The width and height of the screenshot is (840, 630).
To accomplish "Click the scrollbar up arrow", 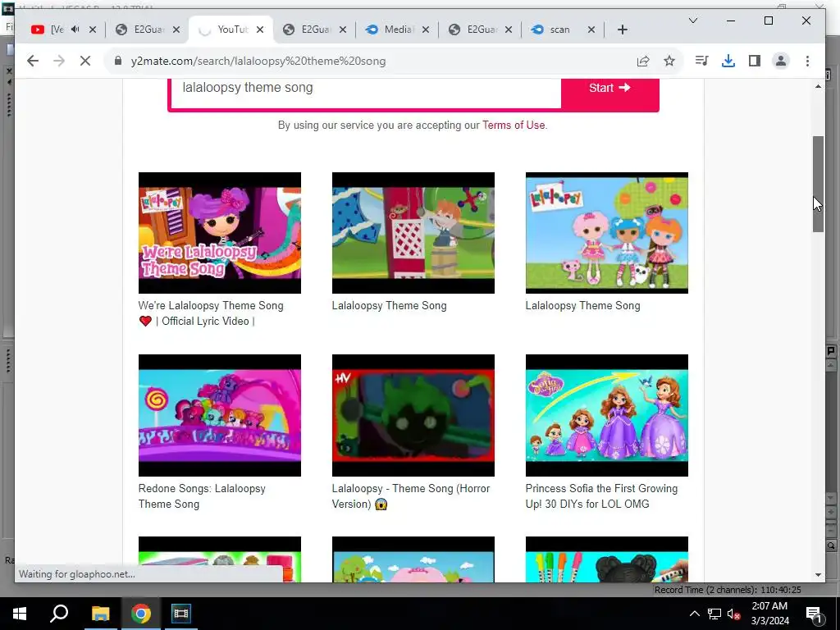I will click(x=818, y=86).
